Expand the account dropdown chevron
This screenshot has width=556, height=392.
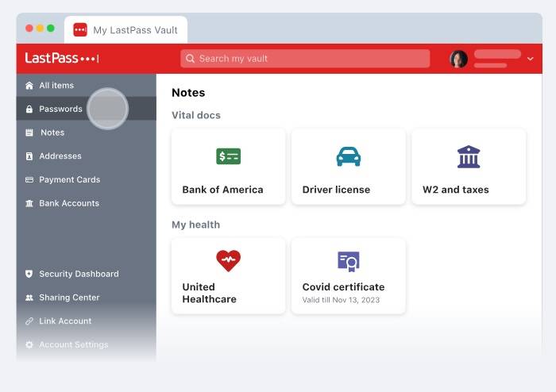coord(530,59)
